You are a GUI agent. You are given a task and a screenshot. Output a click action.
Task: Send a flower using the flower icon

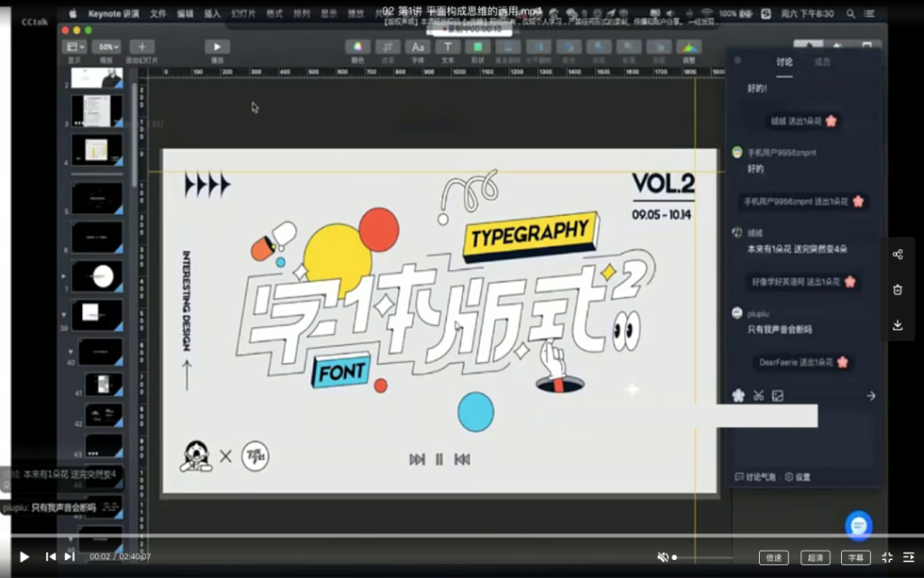pos(738,396)
